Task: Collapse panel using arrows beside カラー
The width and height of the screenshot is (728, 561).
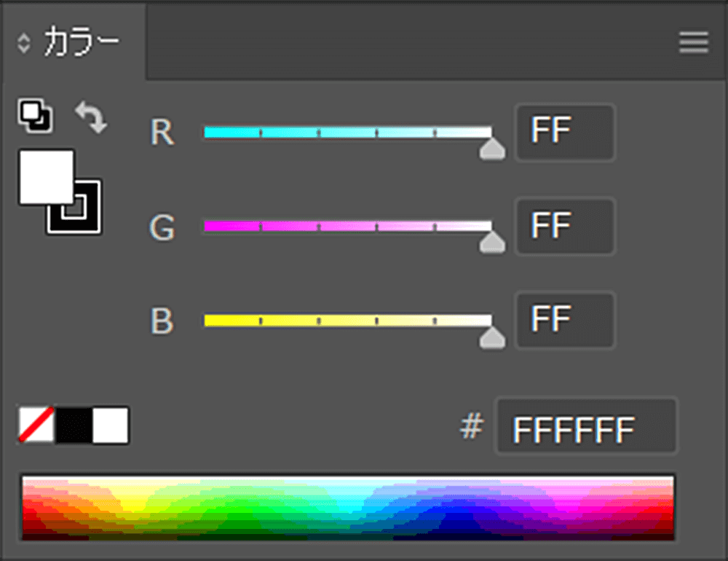Action: pos(24,43)
